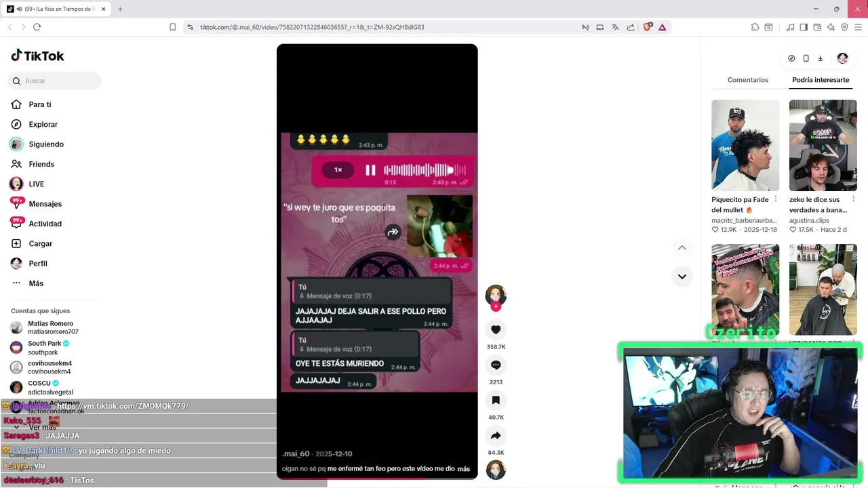Select the La Risa en Tiempos tab

(x=57, y=9)
